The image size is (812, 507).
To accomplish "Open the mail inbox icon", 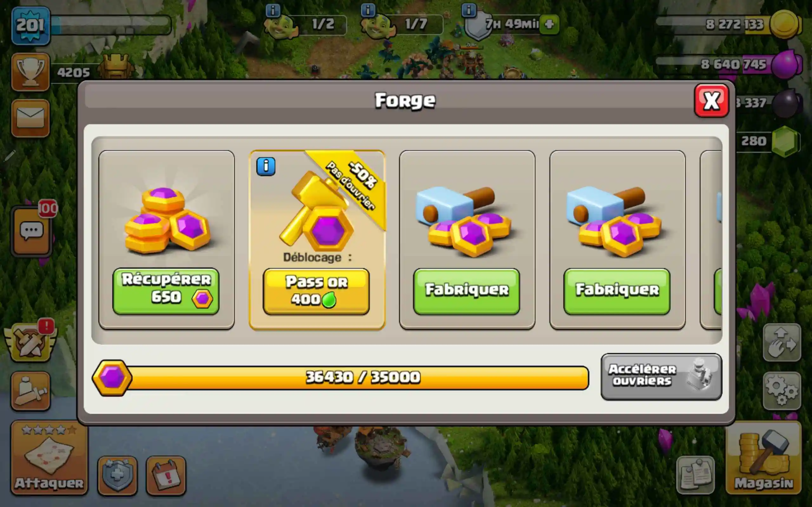I will (30, 118).
